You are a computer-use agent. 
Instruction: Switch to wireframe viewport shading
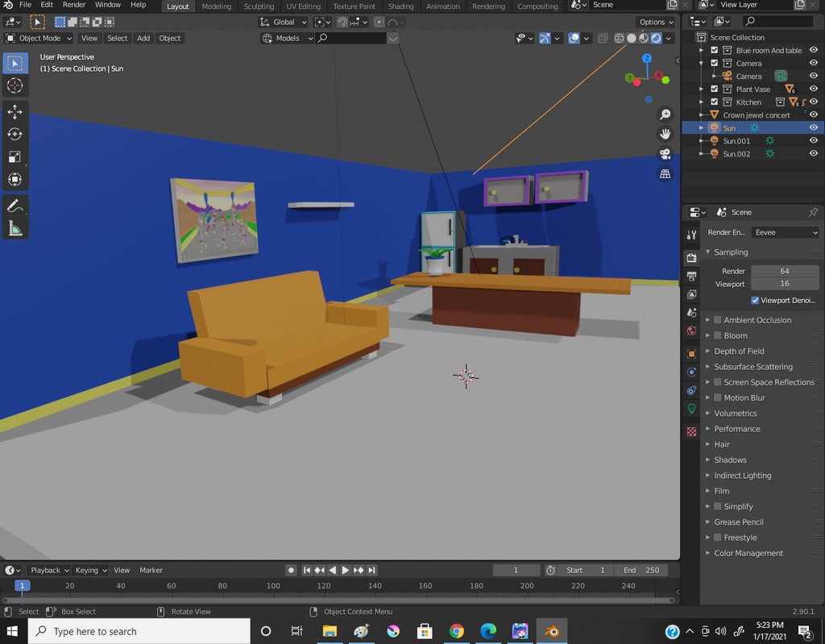620,39
